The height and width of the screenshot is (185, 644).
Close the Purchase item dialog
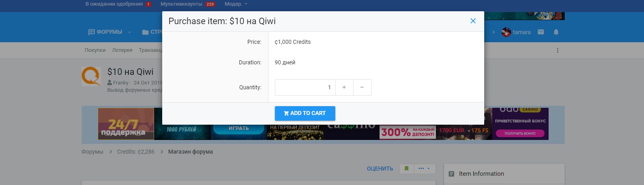pos(473,21)
